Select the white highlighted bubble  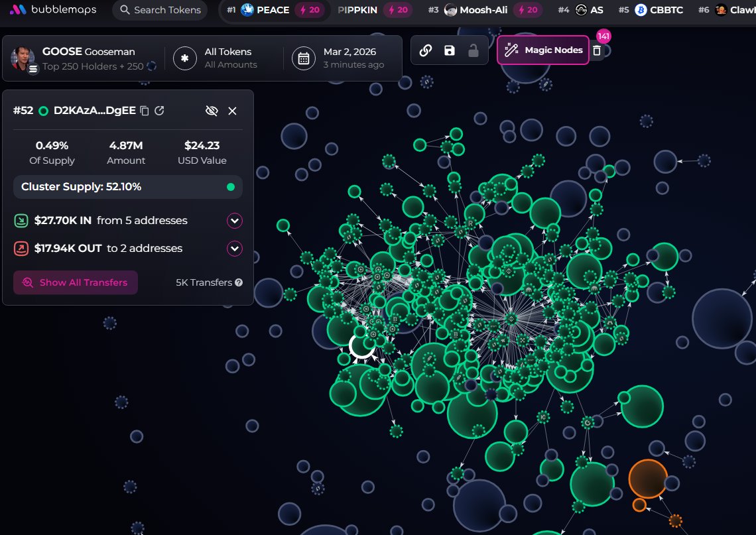click(361, 345)
